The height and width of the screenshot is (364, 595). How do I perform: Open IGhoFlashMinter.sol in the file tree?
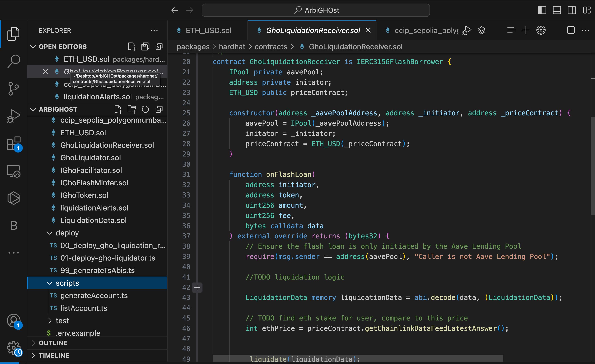click(x=97, y=183)
